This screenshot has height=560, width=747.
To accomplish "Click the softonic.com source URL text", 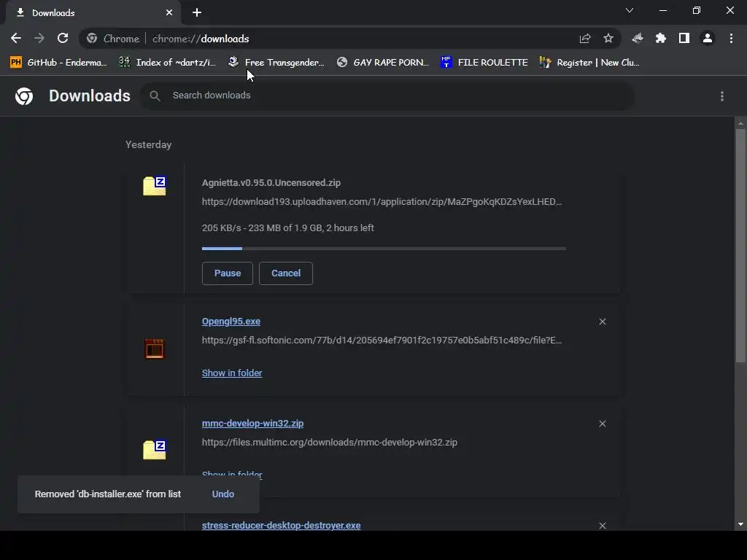I will [382, 341].
